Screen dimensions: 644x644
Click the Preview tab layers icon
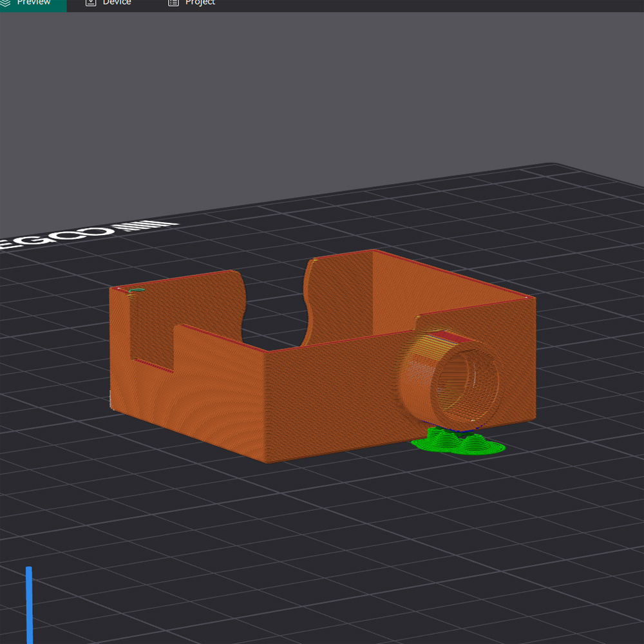6,3
